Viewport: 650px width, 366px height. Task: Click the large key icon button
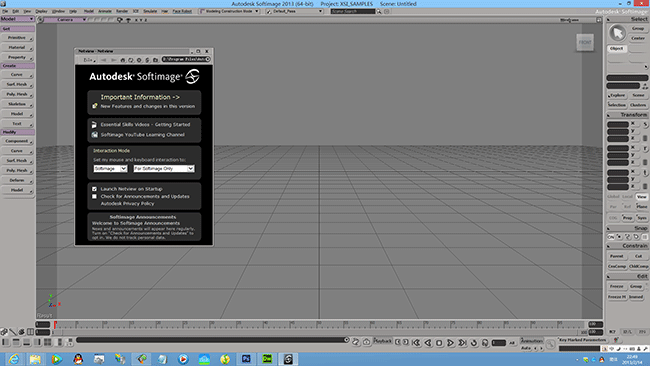(x=550, y=344)
